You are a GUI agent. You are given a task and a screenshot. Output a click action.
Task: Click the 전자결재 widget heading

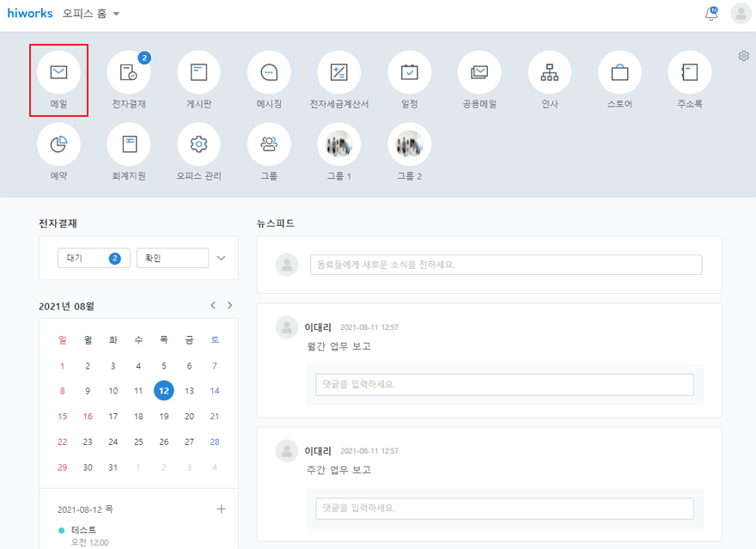(58, 223)
